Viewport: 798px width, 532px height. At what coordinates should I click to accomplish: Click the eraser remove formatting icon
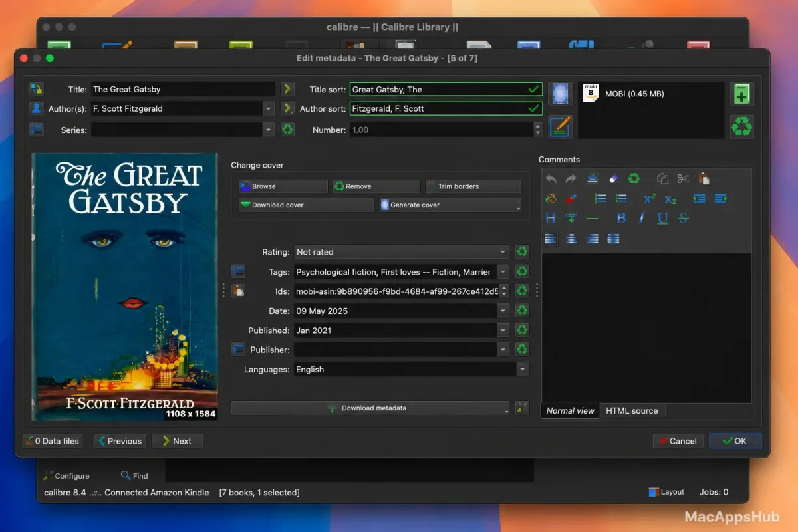tap(613, 178)
